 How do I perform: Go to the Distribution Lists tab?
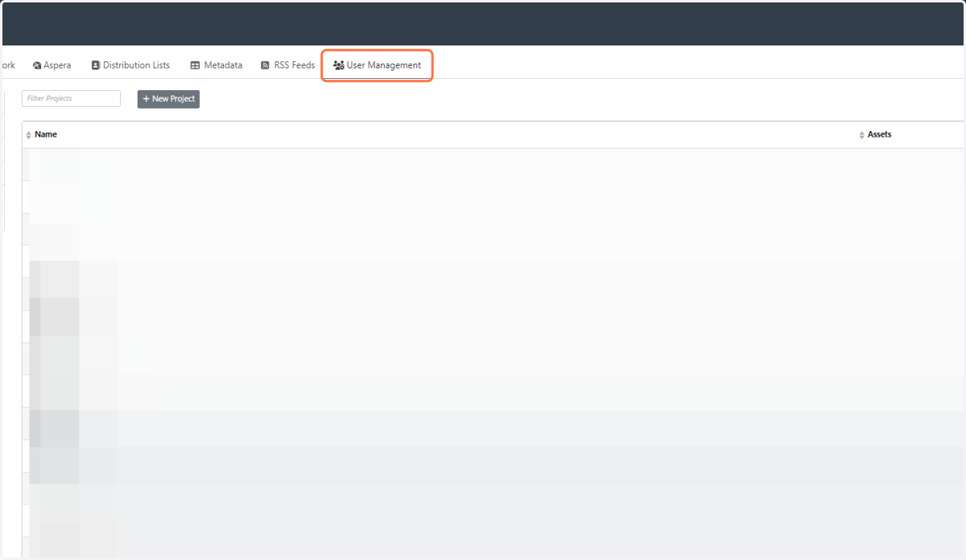pos(130,65)
